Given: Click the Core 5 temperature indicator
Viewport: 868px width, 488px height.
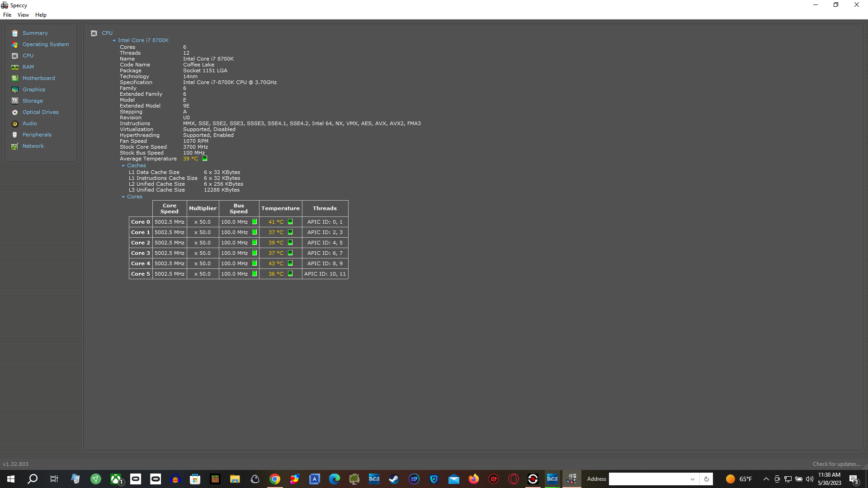Looking at the screenshot, I should 290,274.
